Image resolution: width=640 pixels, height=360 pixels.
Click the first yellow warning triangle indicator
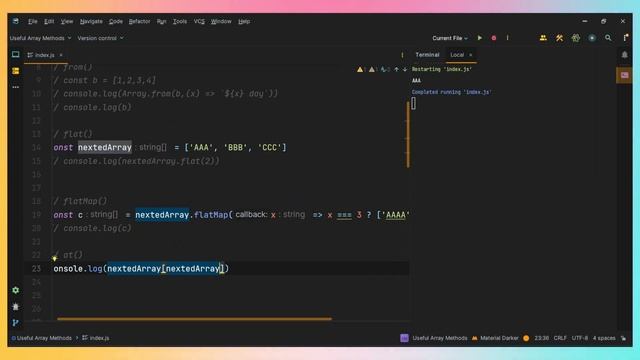tap(360, 69)
